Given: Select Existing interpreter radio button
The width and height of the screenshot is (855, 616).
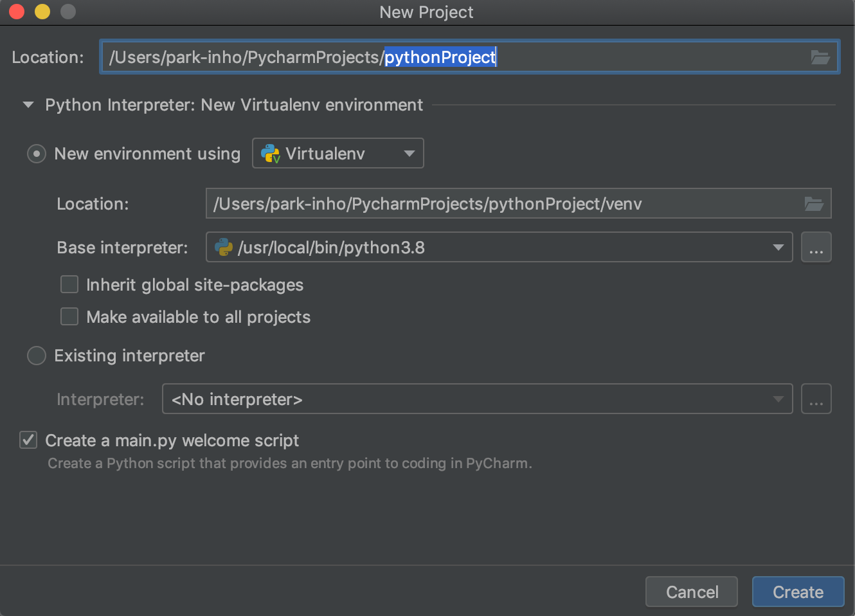Looking at the screenshot, I should (x=37, y=356).
